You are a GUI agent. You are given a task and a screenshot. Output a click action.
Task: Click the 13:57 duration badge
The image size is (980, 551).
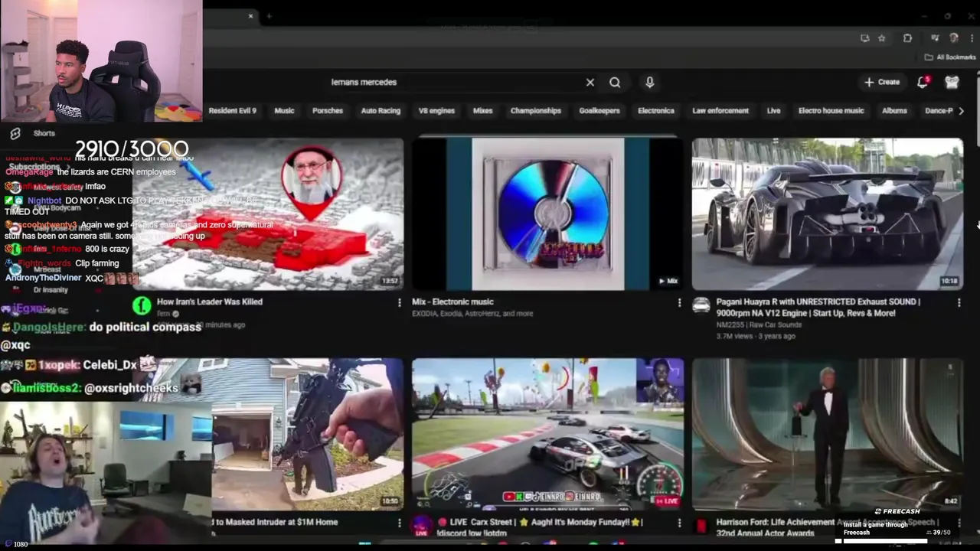pos(390,282)
